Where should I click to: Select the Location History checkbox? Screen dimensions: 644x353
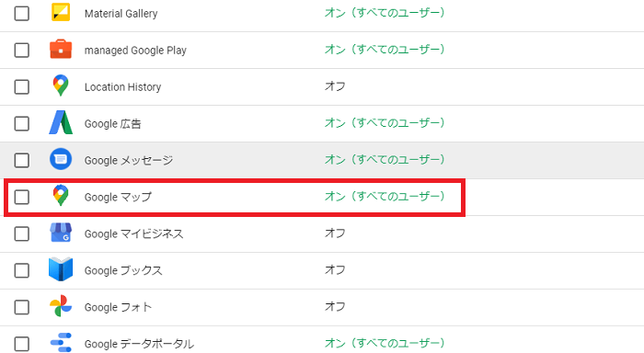point(22,87)
